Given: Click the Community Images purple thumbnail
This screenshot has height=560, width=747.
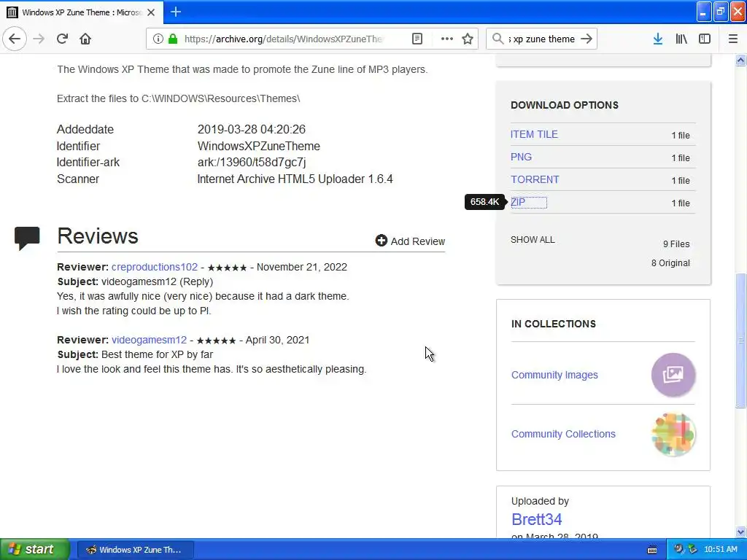Looking at the screenshot, I should (x=673, y=375).
